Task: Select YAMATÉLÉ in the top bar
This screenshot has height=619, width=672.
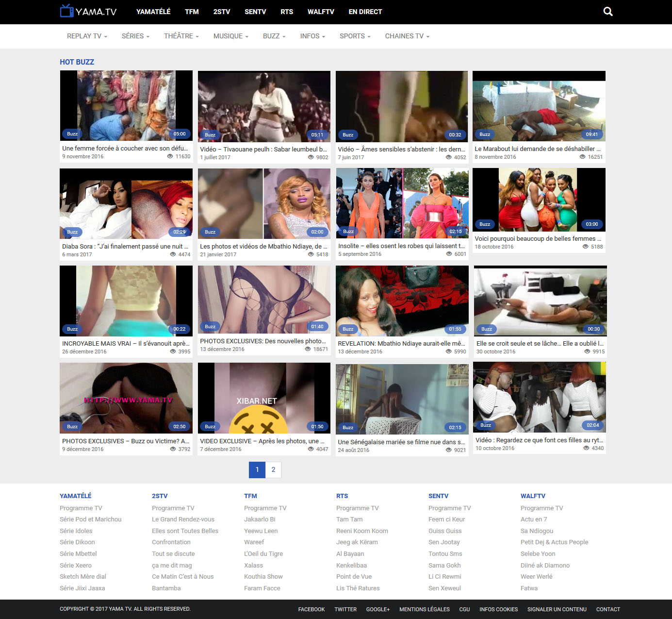Action: [x=153, y=12]
